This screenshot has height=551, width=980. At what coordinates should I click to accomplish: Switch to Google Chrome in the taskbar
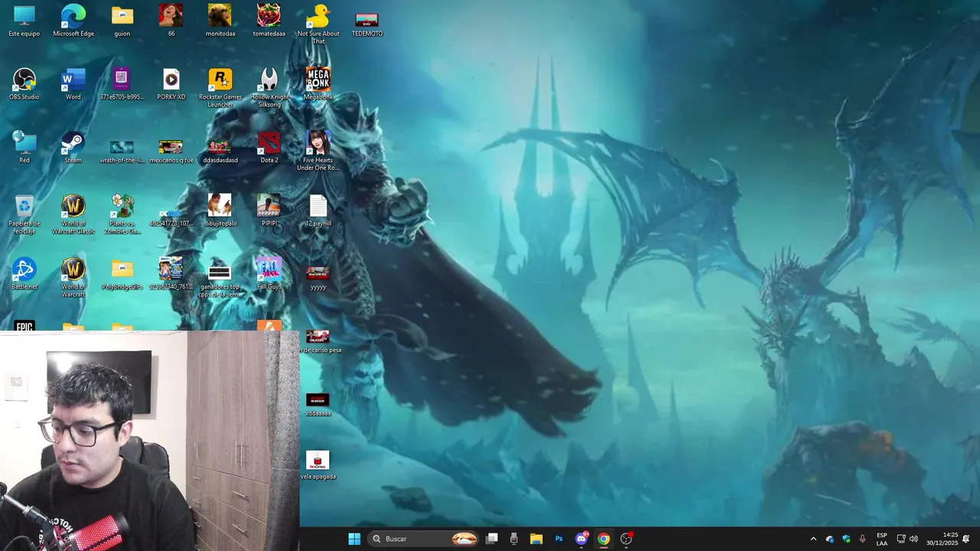click(604, 539)
